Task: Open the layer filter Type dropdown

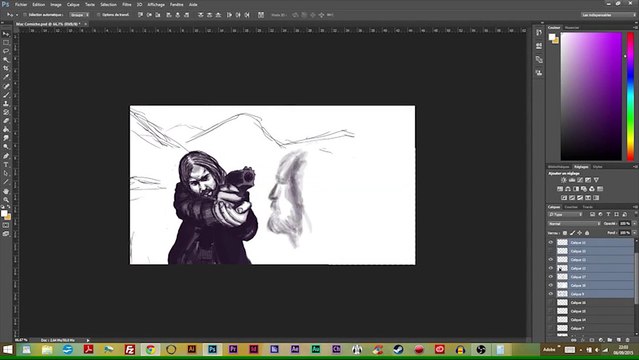Action: coord(566,214)
